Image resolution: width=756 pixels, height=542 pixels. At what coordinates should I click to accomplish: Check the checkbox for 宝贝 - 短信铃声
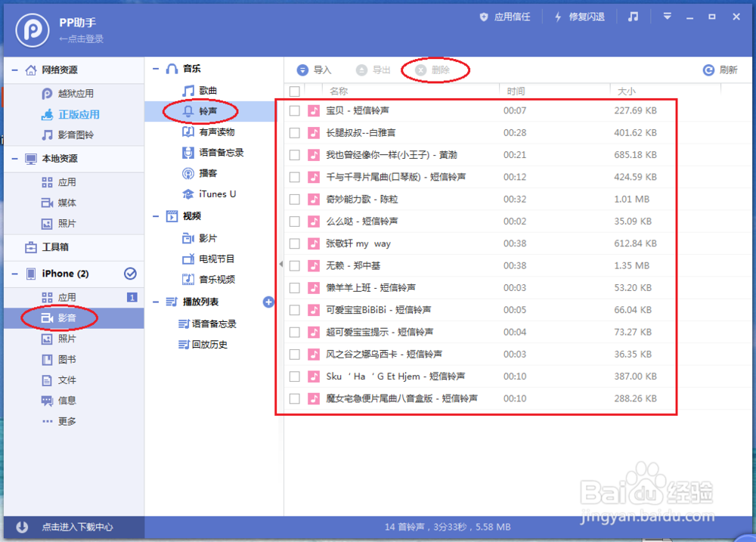point(295,110)
